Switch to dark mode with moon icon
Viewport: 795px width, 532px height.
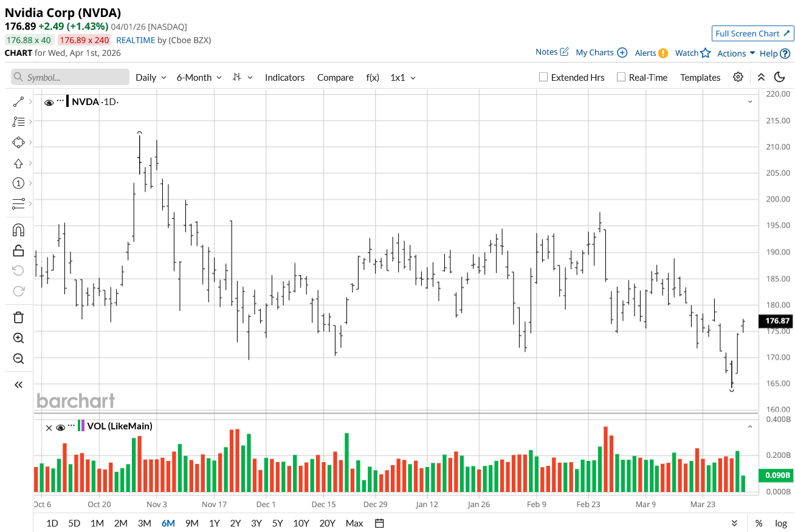(780, 77)
